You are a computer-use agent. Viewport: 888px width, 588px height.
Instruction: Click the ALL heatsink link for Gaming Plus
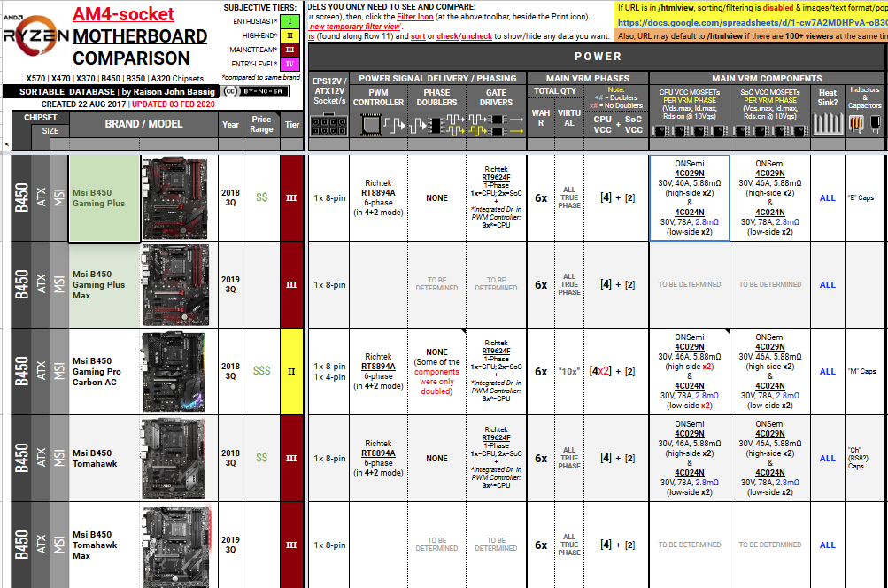(828, 198)
